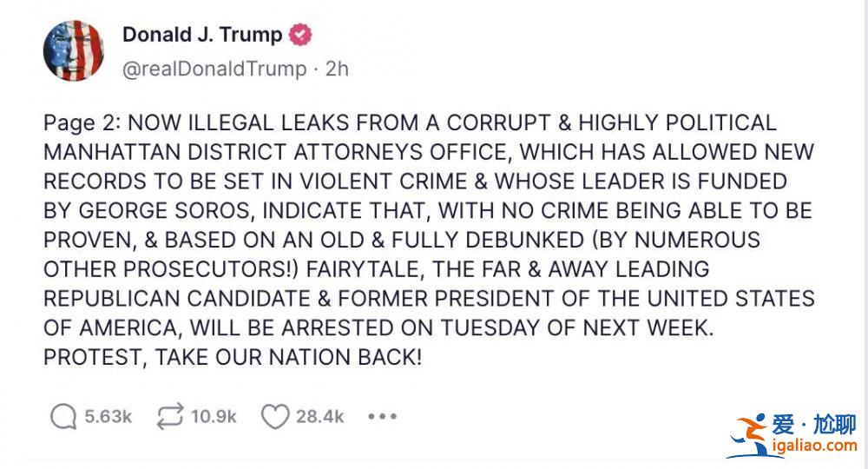Click the pink verified badge icon
The image size is (868, 469).
[x=300, y=35]
